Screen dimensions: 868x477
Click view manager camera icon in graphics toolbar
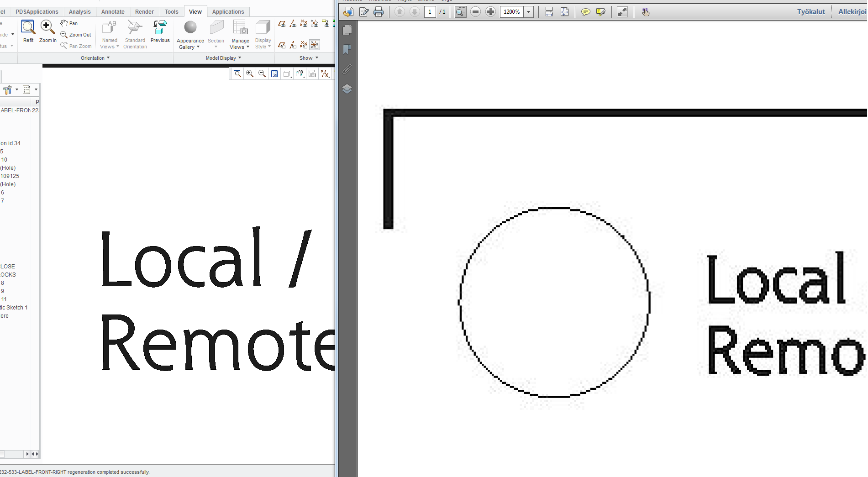[312, 73]
